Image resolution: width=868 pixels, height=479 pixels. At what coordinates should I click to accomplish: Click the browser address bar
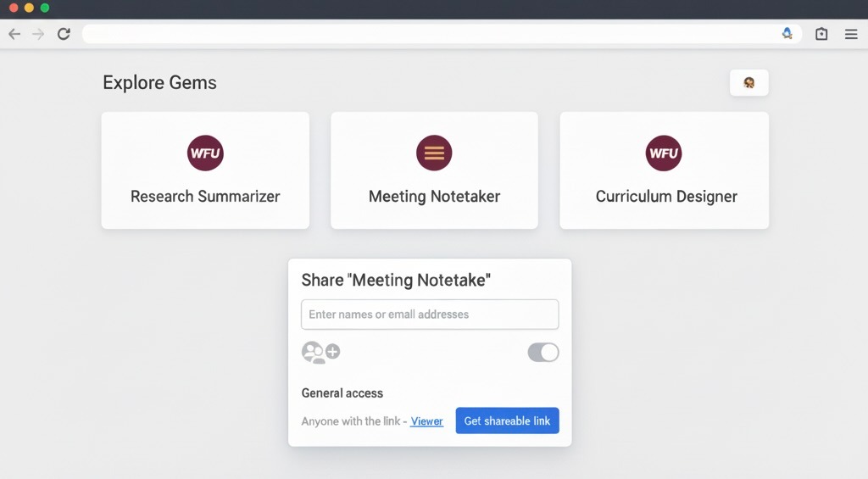(424, 34)
